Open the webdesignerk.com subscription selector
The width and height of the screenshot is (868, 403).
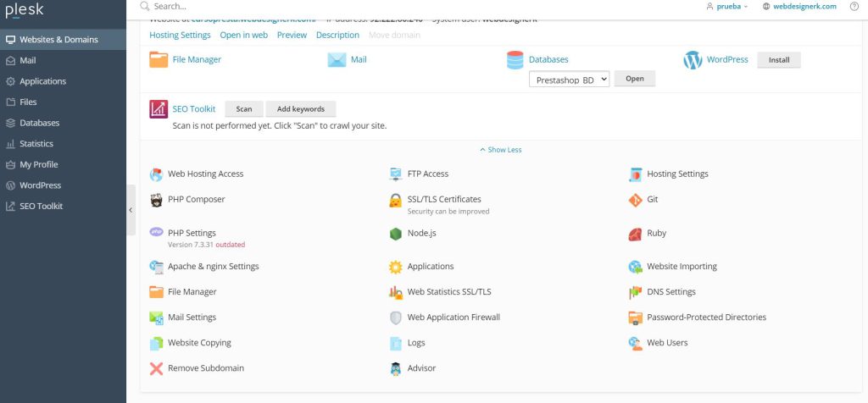click(800, 7)
